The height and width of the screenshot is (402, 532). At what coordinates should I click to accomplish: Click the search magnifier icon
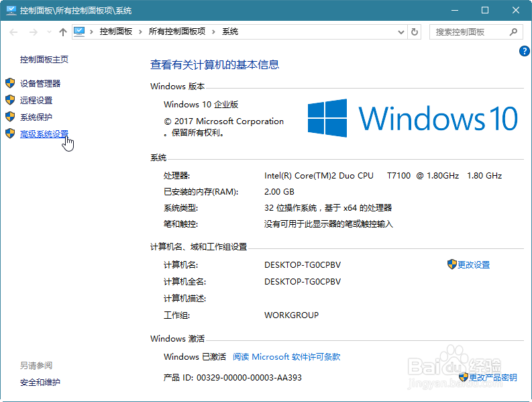click(x=513, y=32)
